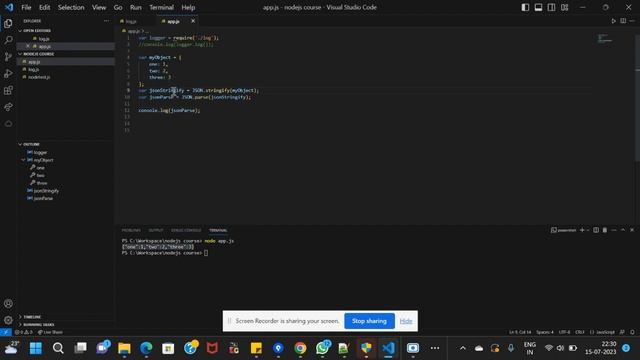Viewport: 640px width, 360px height.
Task: Open the File menu
Action: [x=26, y=7]
